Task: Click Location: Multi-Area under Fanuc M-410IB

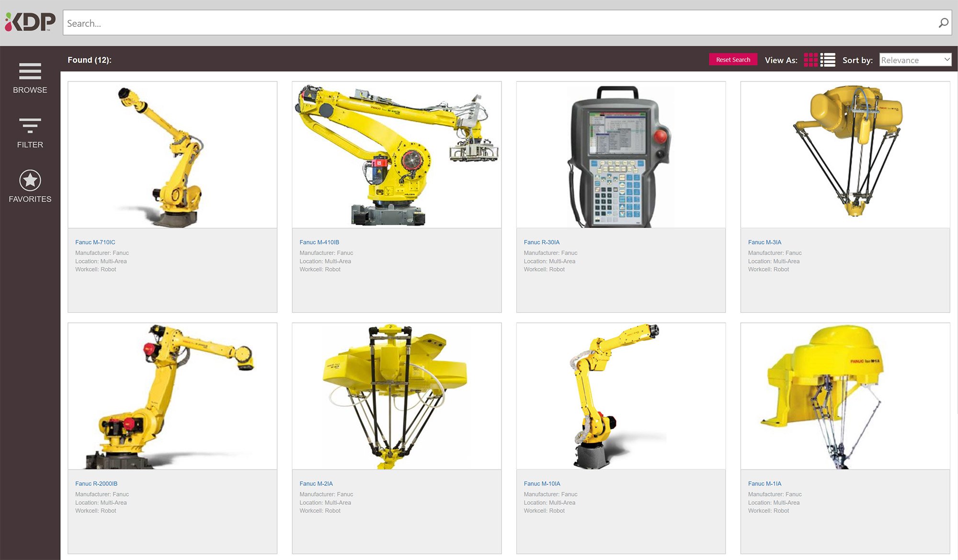Action: click(325, 261)
